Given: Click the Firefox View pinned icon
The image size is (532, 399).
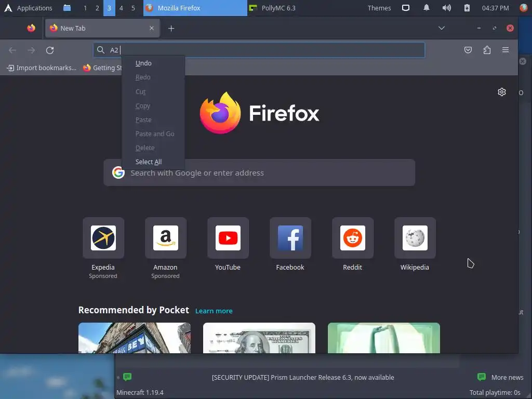Looking at the screenshot, I should (x=31, y=28).
